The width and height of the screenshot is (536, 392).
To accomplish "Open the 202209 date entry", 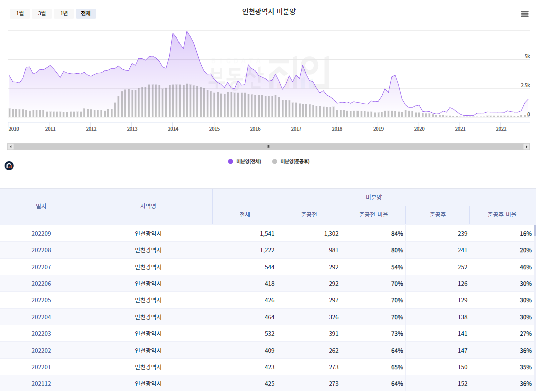I will pyautogui.click(x=41, y=234).
